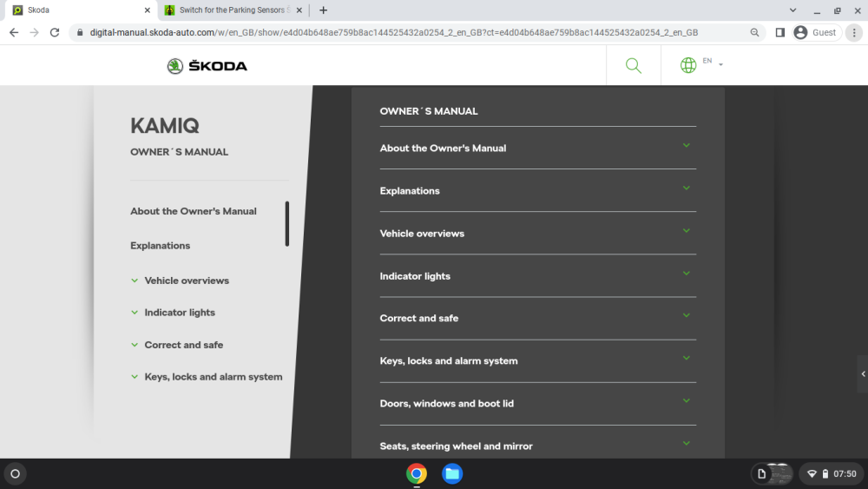Open Indicator lights in main list

415,276
